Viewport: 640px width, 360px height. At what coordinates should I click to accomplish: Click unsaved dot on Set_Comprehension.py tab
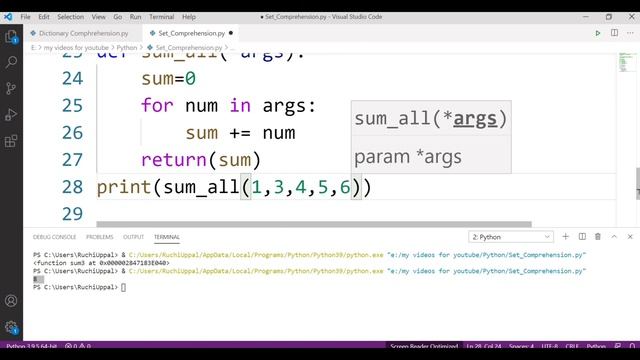pos(231,33)
